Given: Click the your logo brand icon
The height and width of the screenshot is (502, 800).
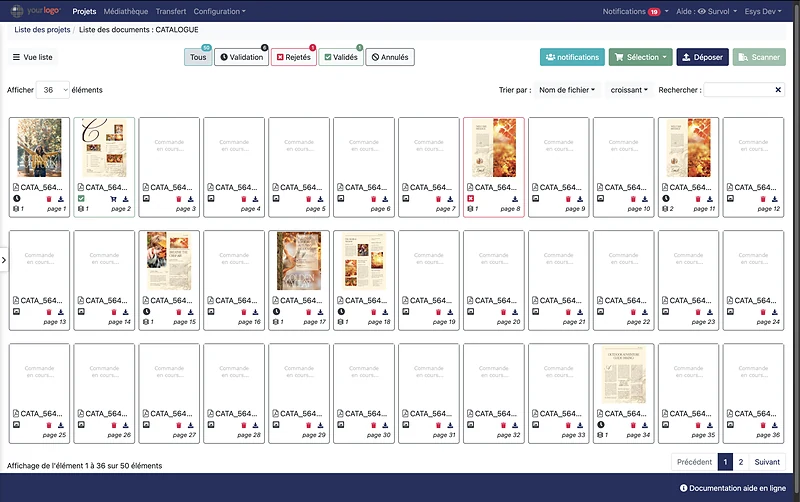Looking at the screenshot, I should [x=17, y=11].
